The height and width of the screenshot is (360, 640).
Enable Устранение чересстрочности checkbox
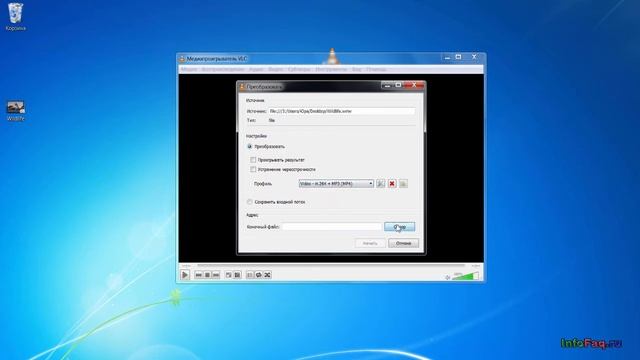tap(283, 169)
